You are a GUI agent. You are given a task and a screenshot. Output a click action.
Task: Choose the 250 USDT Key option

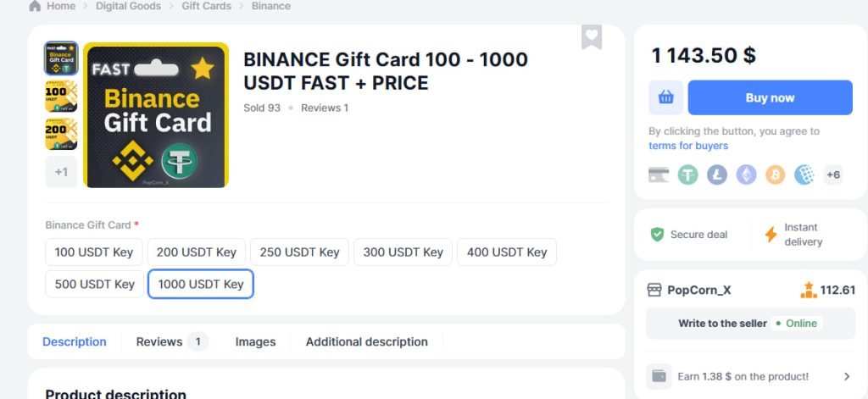tap(299, 252)
